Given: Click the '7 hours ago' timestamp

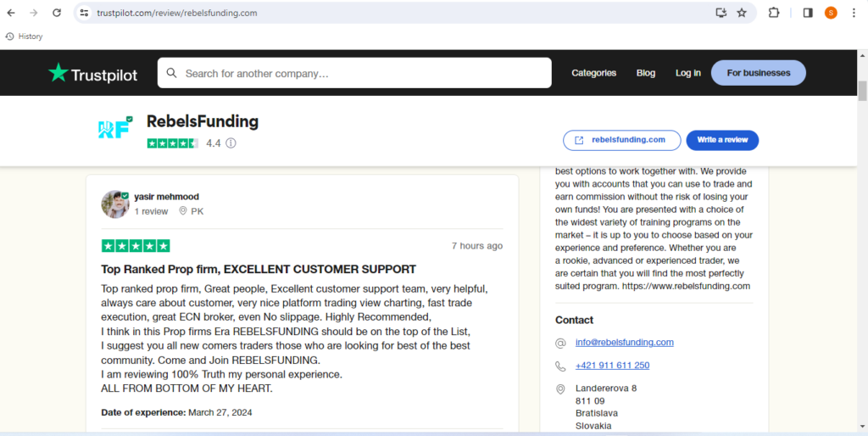Looking at the screenshot, I should [x=477, y=246].
